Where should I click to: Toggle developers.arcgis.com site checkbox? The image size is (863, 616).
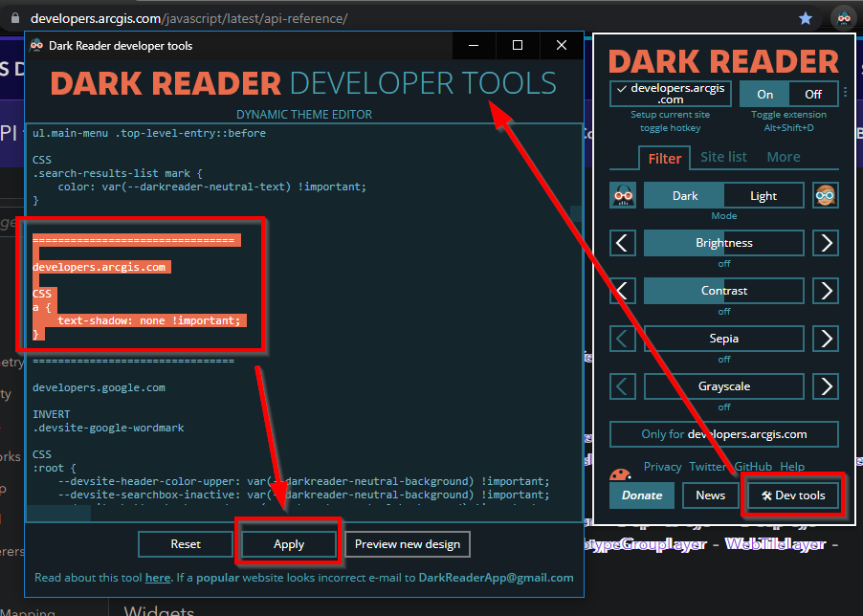click(x=671, y=94)
